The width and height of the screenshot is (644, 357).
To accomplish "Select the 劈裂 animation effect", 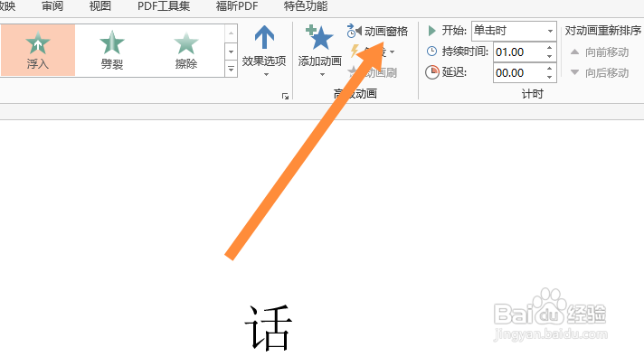I will point(112,50).
